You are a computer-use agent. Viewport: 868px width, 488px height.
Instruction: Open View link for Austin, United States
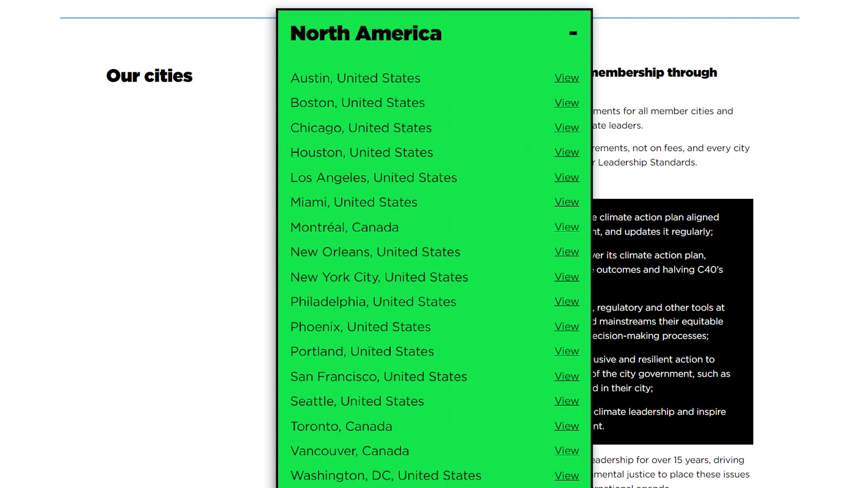tap(566, 78)
